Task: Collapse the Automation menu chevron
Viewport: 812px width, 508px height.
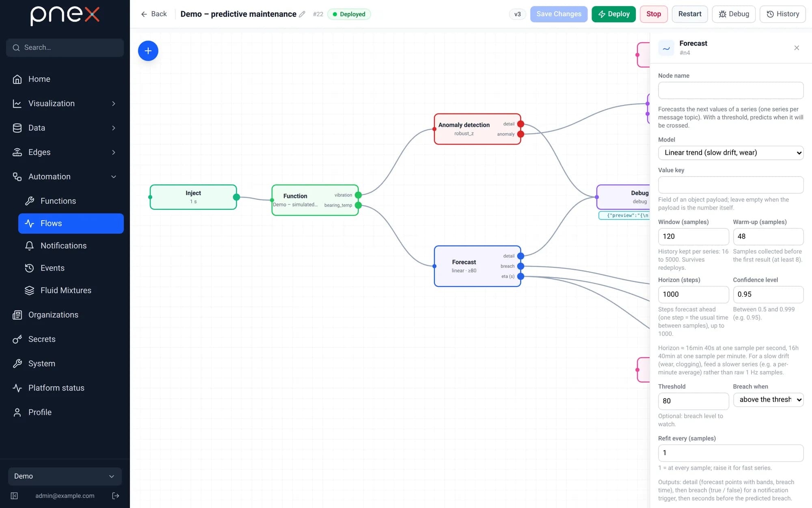Action: (114, 177)
